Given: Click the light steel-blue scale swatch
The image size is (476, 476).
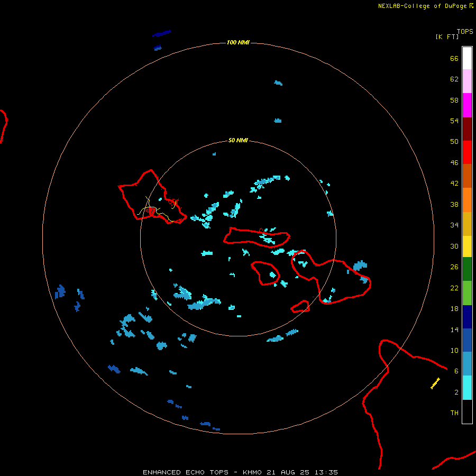Looking at the screenshot, I should click(x=467, y=363).
